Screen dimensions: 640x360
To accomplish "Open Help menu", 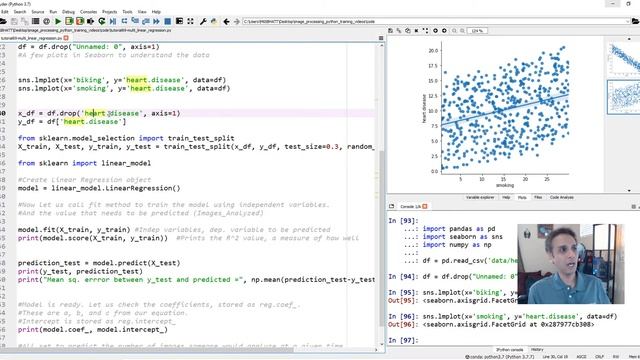I will point(156,12).
